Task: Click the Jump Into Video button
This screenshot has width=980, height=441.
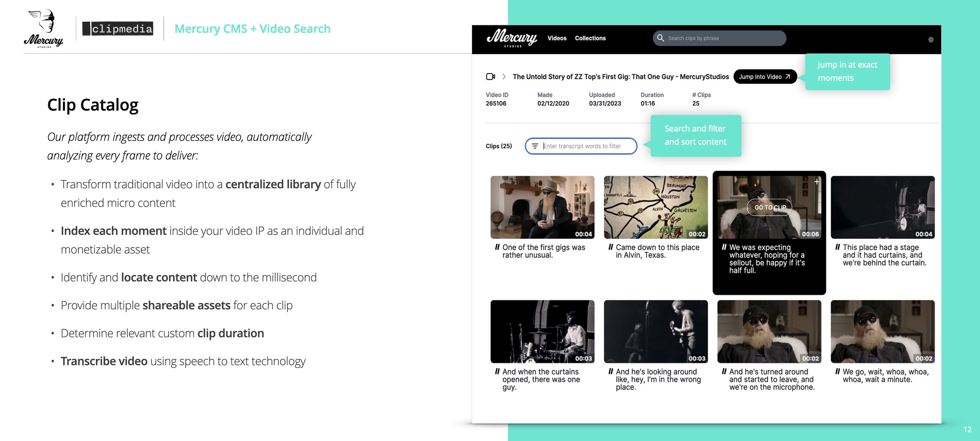Action: [765, 77]
